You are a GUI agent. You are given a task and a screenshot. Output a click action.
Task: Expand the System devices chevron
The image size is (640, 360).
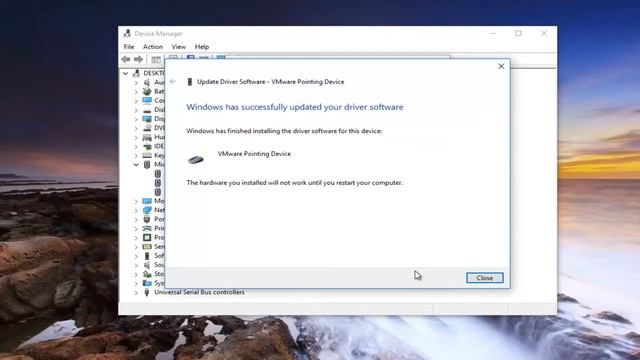click(136, 283)
